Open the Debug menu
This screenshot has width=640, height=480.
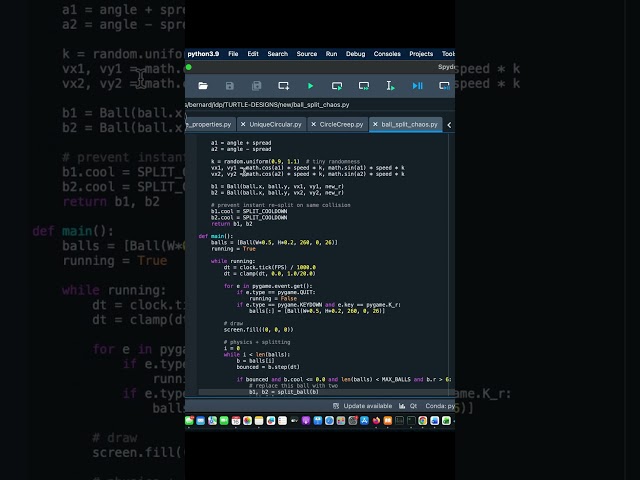click(356, 54)
